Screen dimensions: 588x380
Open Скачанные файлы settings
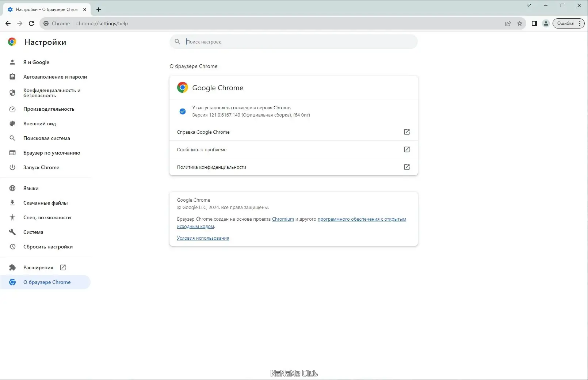[45, 203]
